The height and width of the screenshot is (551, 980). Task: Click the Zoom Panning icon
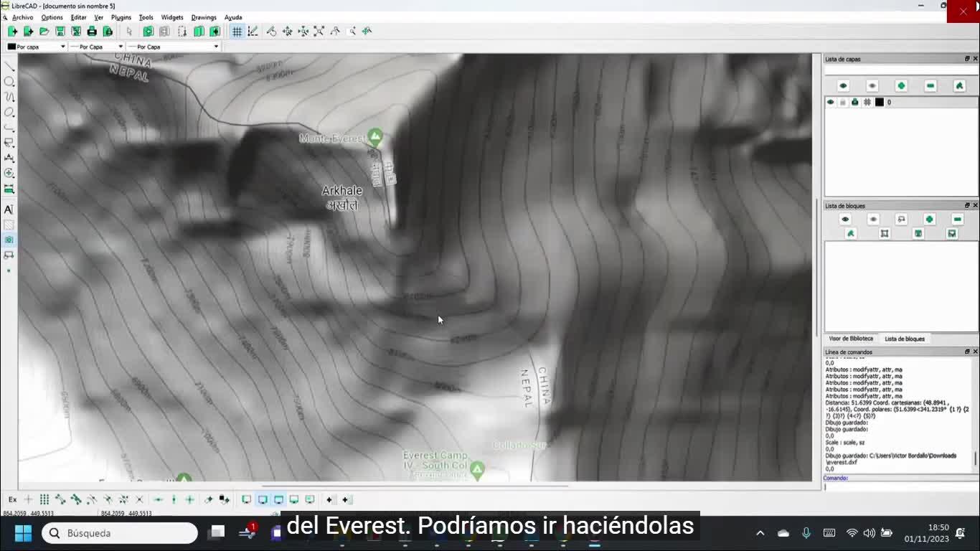pyautogui.click(x=367, y=32)
